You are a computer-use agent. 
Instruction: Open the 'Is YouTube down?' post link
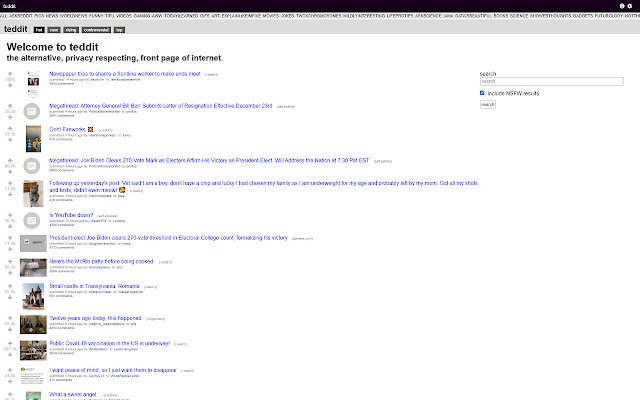71,215
